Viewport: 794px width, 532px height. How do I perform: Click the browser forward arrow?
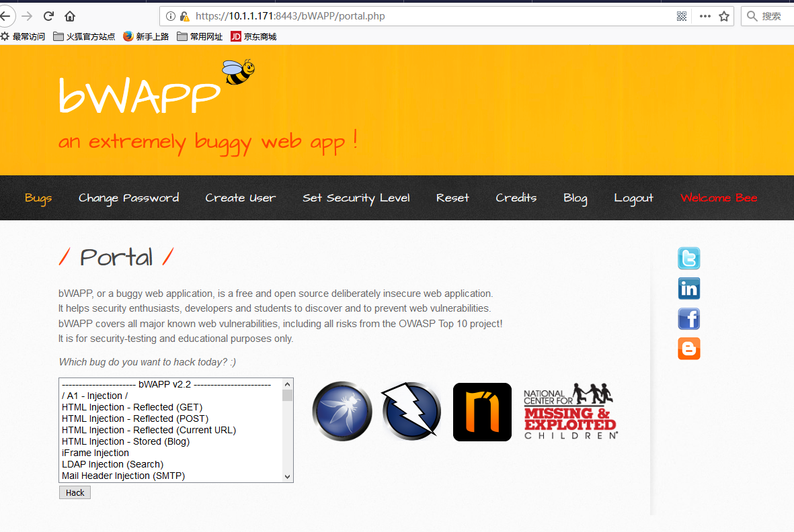28,16
